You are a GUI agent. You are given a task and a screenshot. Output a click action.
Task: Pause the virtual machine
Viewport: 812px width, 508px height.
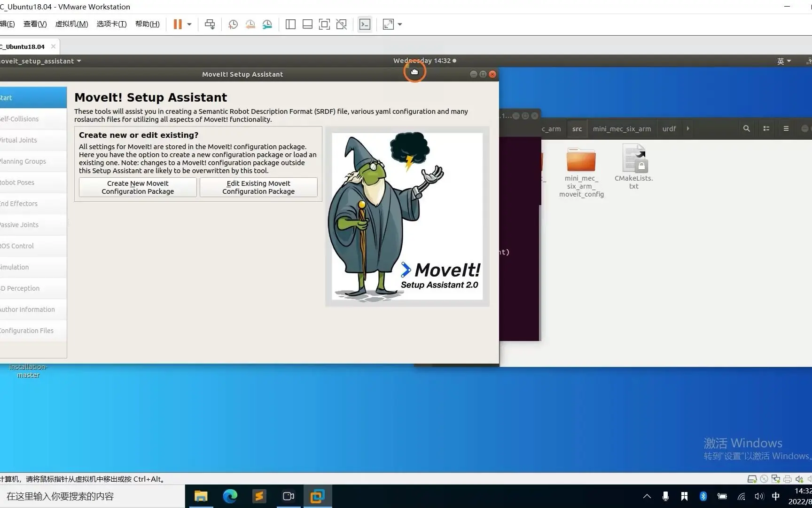click(x=178, y=24)
